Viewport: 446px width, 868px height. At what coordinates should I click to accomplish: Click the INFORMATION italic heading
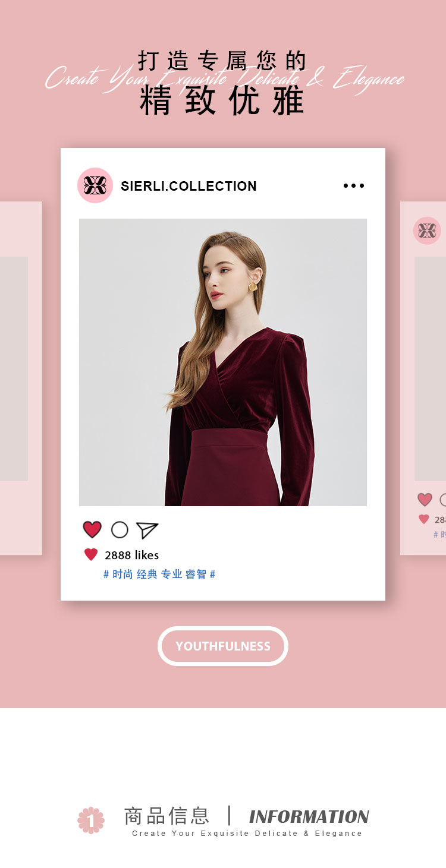coord(309,816)
